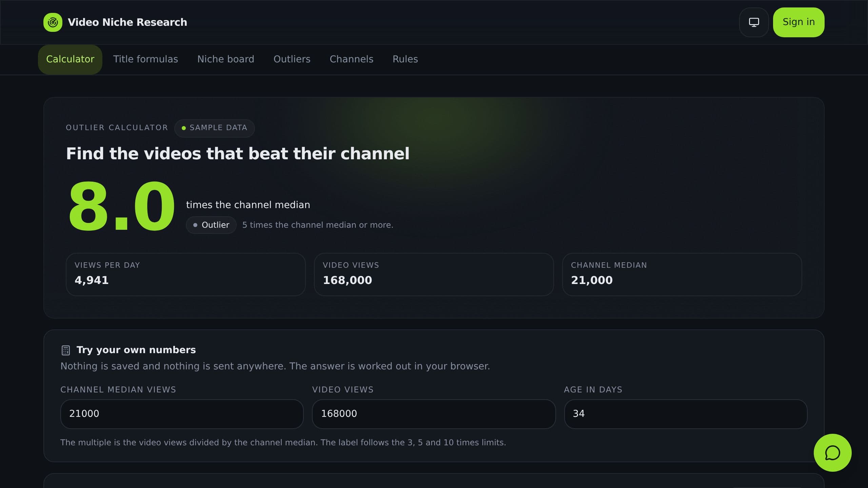Screen dimensions: 868x488
Task: Click the Channel median stat 21,000
Action: tap(592, 280)
